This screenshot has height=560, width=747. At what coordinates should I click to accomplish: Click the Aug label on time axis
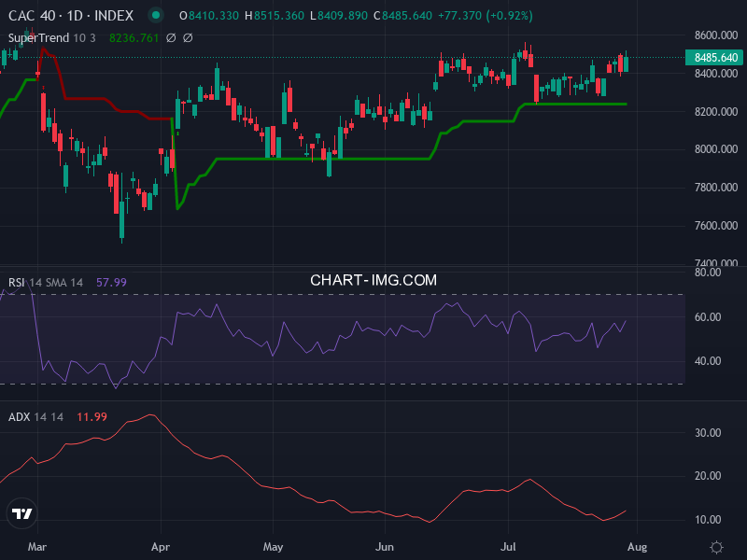(x=638, y=547)
